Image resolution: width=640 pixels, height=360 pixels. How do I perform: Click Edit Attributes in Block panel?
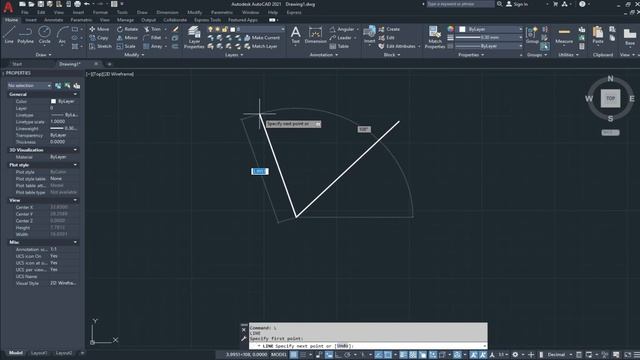[398, 46]
